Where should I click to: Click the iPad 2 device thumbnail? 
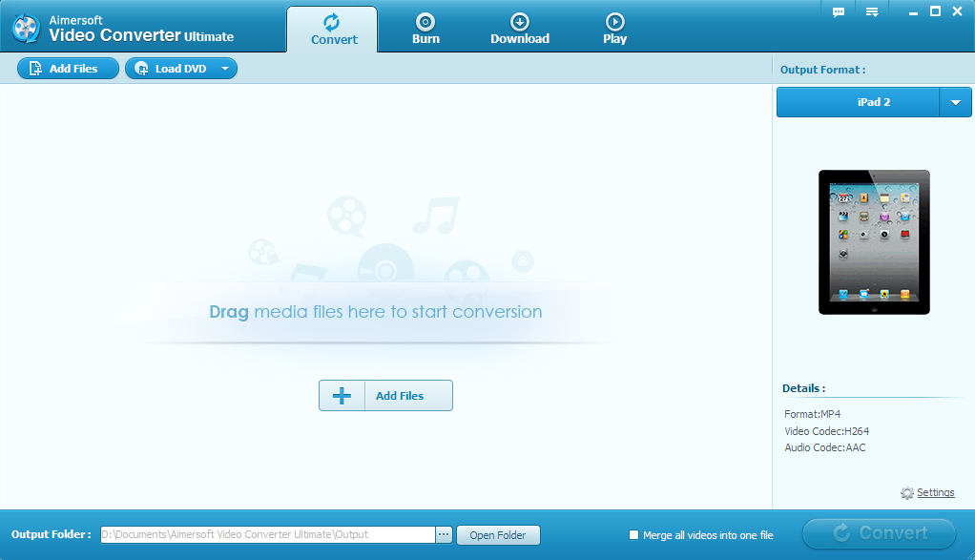click(x=874, y=241)
